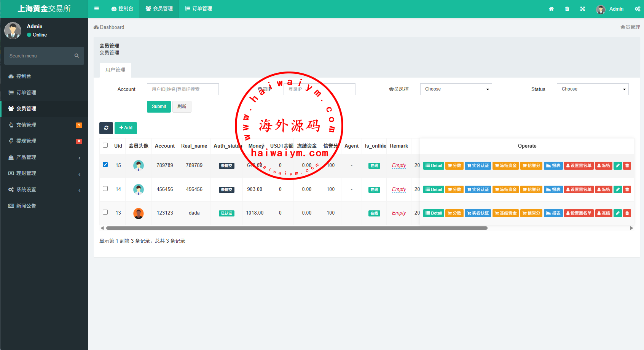Click the horizontal scrollbar thumb under the table
Viewport: 644px width, 350px height.
tap(297, 228)
